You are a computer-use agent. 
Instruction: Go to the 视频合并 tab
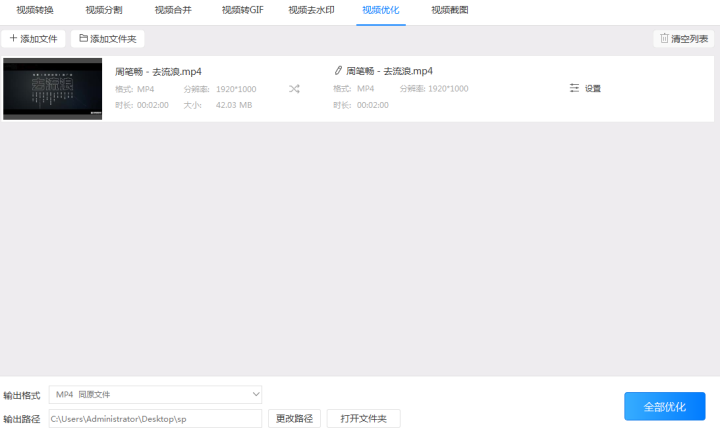(x=173, y=10)
